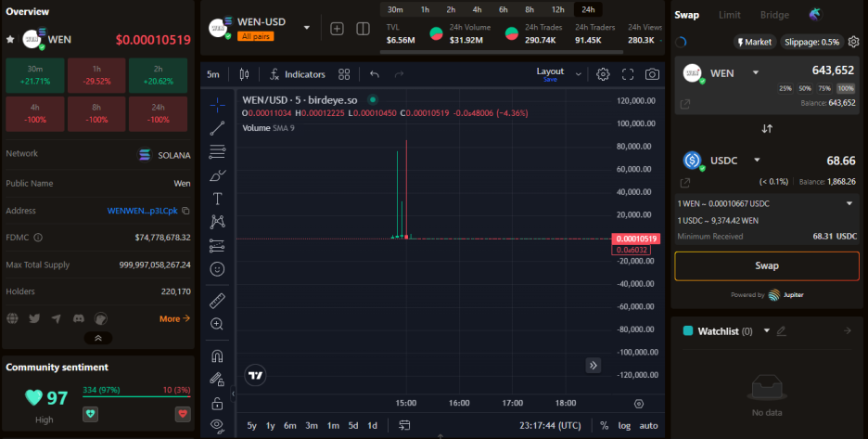Select the 4h stats timeframe tab
Image resolution: width=868 pixels, height=439 pixels.
coord(478,9)
